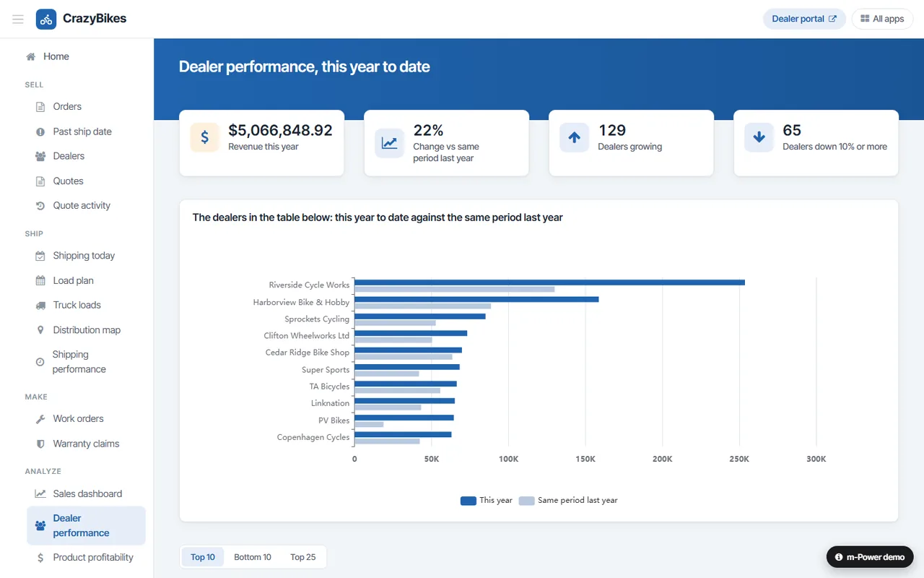Click the Dealers growing up-arrow icon

[575, 137]
